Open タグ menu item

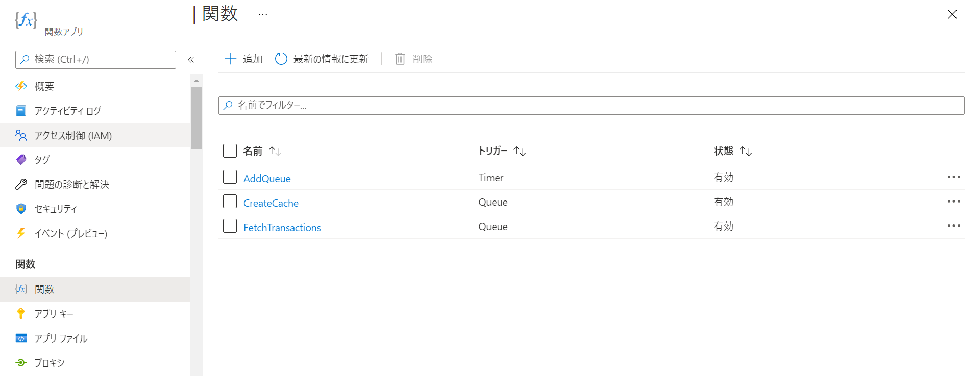point(95,160)
